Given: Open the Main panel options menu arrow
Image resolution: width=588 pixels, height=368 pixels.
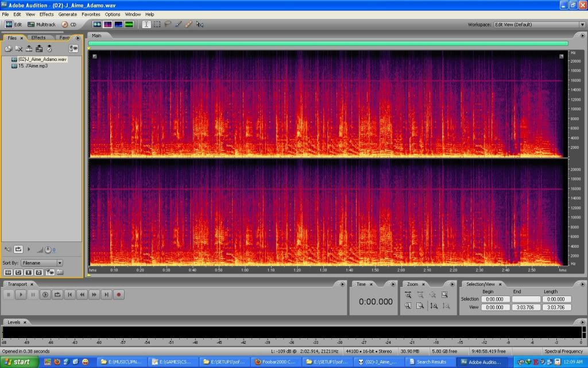Looking at the screenshot, I should pyautogui.click(x=582, y=36).
